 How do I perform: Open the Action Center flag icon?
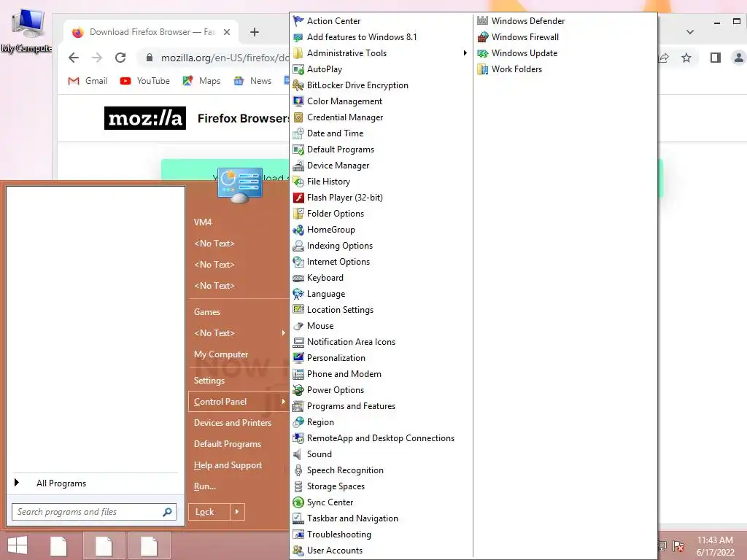click(298, 21)
